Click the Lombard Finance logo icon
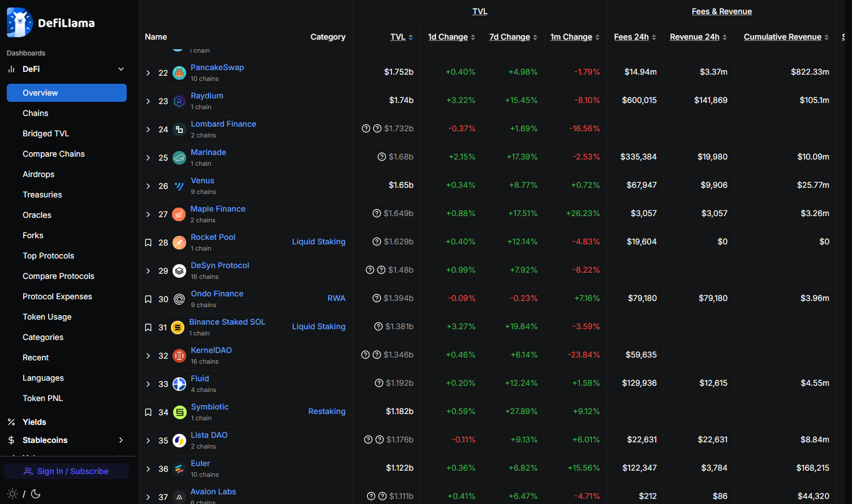Viewport: 852px width, 504px height. click(179, 130)
